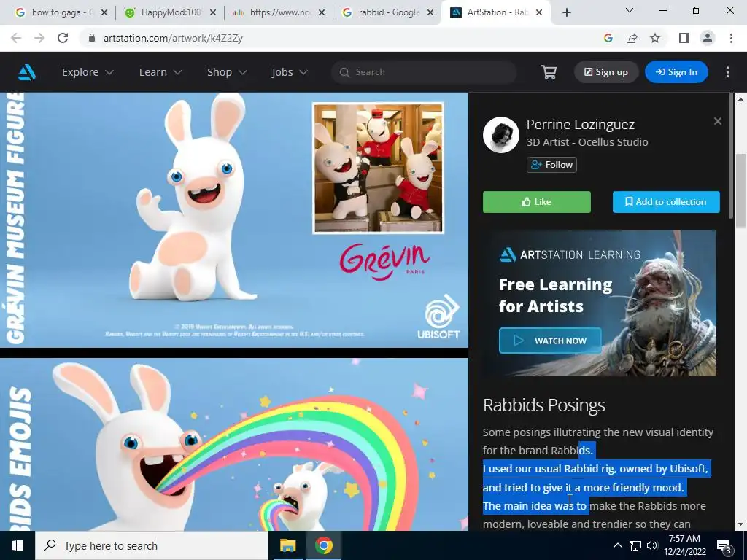Open Perrine Lozinguez's profile avatar
Image resolution: width=747 pixels, height=560 pixels.
pos(500,135)
